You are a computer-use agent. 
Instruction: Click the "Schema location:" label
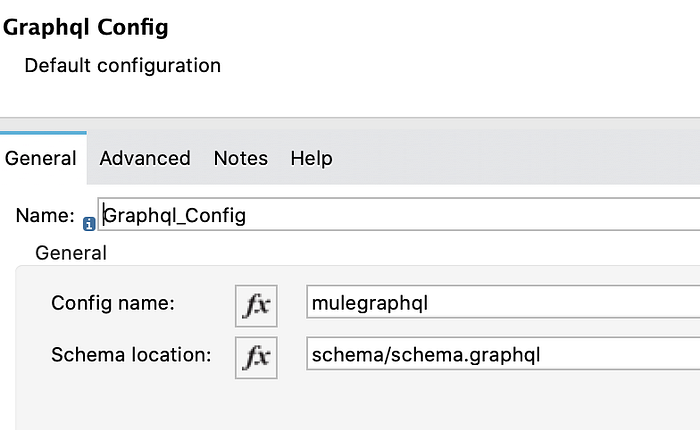pyautogui.click(x=131, y=355)
